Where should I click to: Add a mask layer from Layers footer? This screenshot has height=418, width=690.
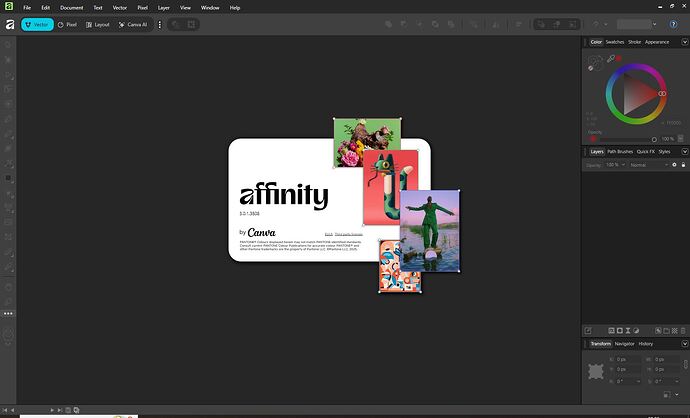pyautogui.click(x=620, y=330)
